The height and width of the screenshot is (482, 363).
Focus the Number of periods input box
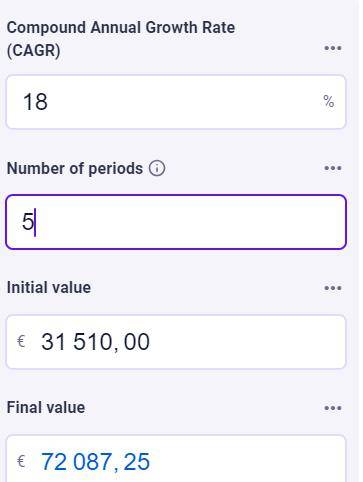tap(176, 222)
